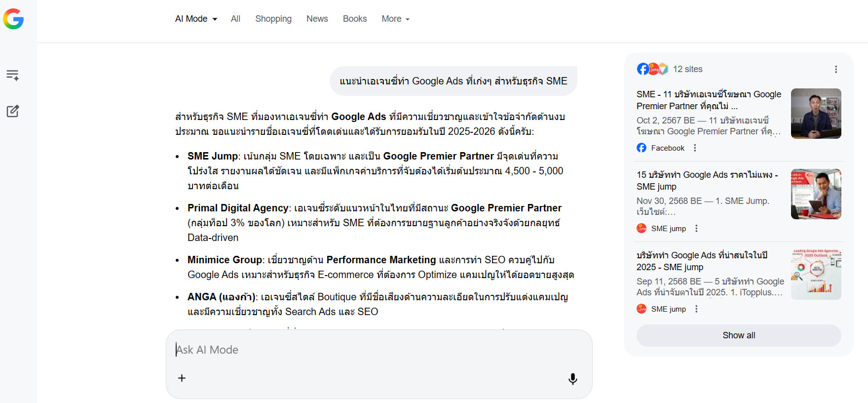This screenshot has height=403, width=868.
Task: Click the ANGA (แองก้า) bold heading
Action: coord(221,297)
